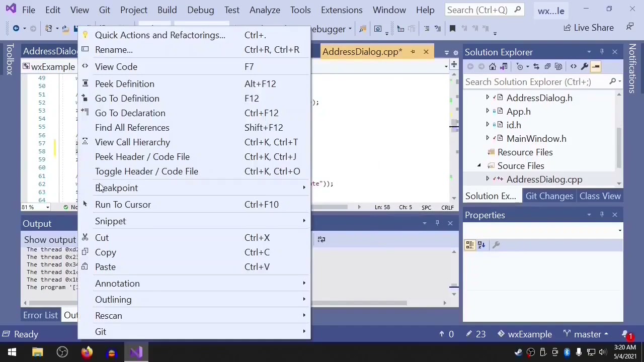The image size is (644, 362).
Task: Click split editor icon above scrollbar
Action: [454, 64]
